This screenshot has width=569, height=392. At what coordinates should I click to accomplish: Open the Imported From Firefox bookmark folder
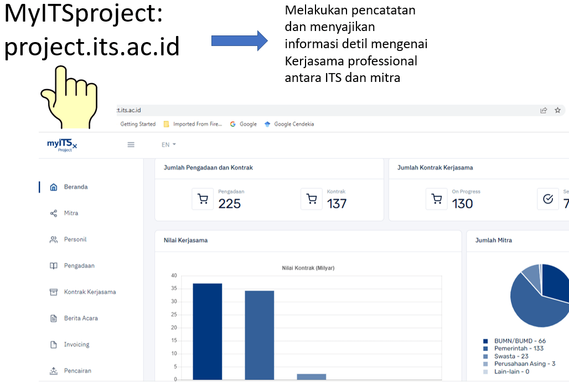click(x=193, y=124)
